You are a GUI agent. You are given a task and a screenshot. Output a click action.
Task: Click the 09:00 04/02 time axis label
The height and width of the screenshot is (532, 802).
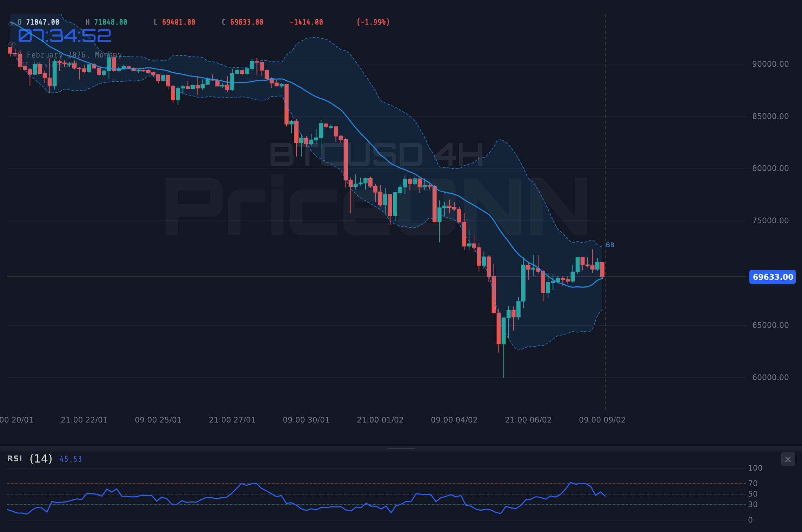[x=454, y=420]
